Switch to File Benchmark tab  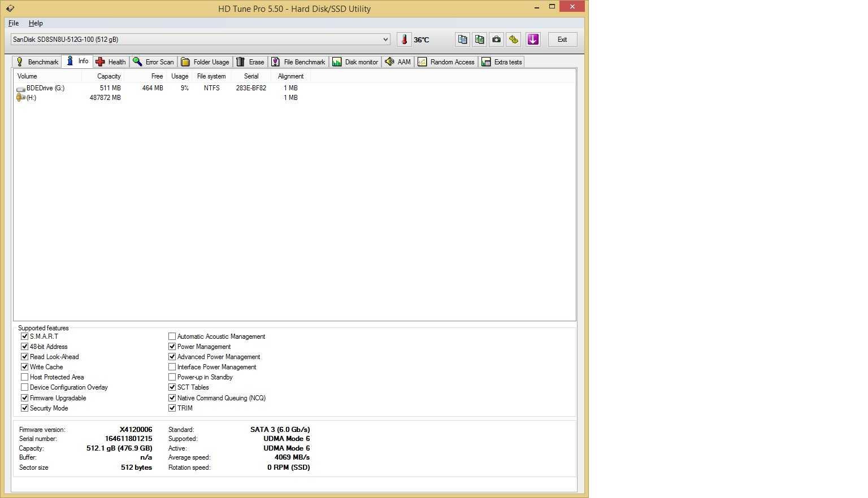pos(298,62)
